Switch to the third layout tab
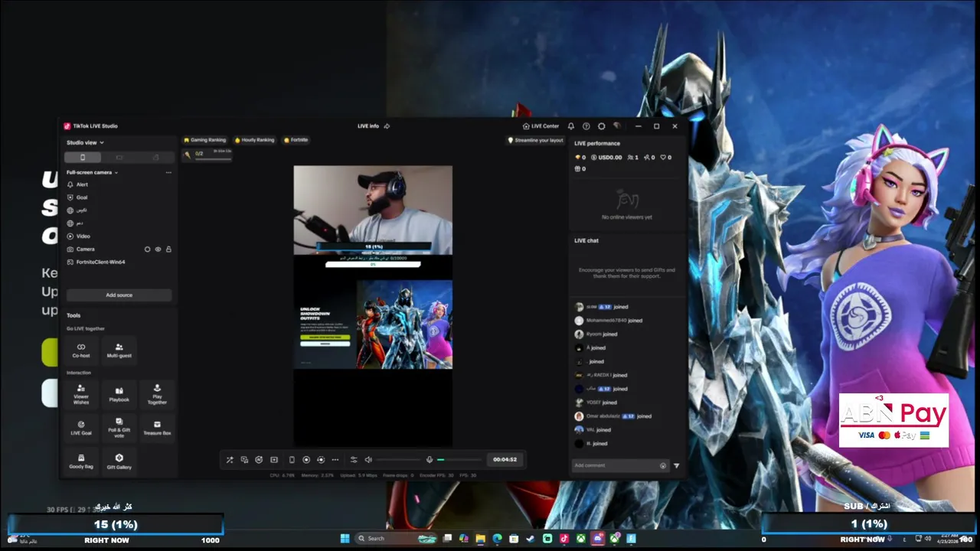This screenshot has height=551, width=980. tap(155, 157)
